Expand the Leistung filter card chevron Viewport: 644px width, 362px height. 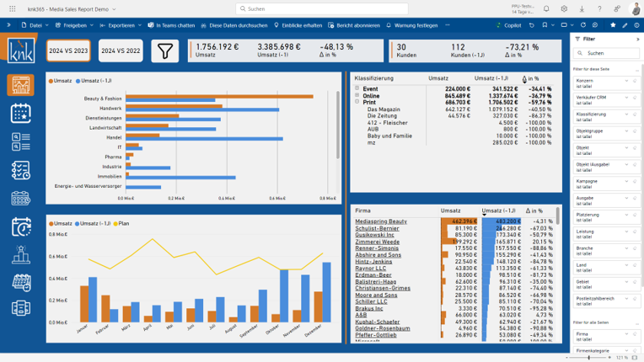pyautogui.click(x=626, y=232)
